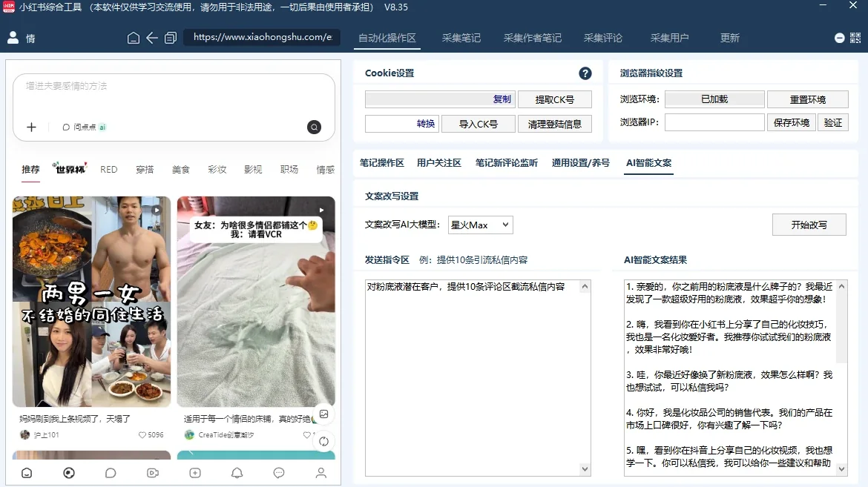Open CreaTide创意潮汐 author avatar
Screen dimensions: 868x487
189,435
